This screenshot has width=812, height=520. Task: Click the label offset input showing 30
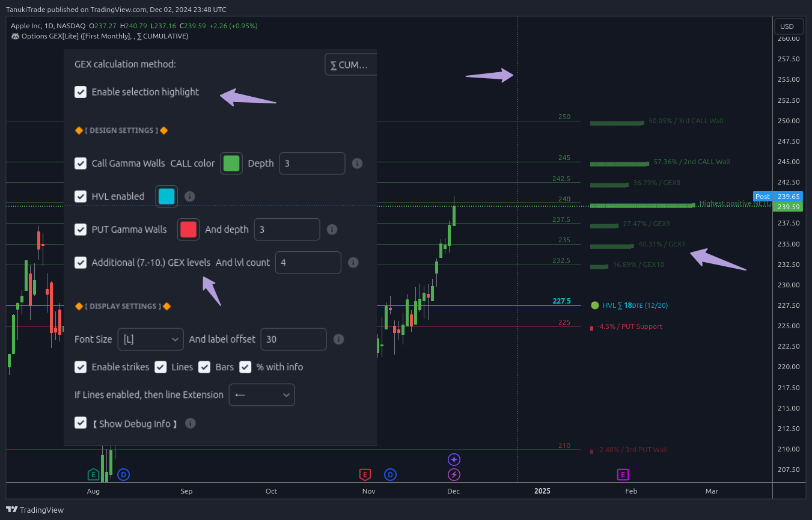(294, 339)
